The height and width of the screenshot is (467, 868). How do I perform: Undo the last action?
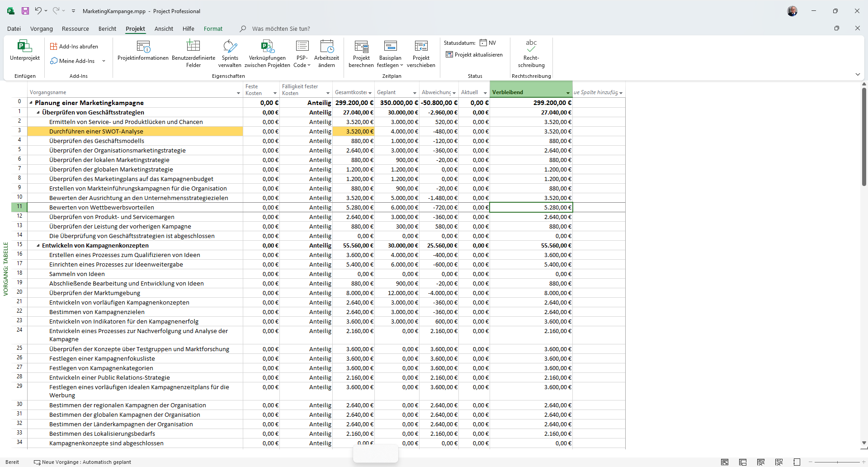pos(38,11)
